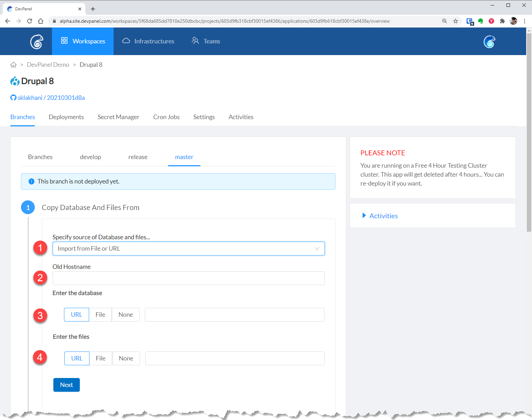Viewport: 532px width, 420px height.
Task: Click the DevPanel logo in the navbar
Action: click(x=36, y=42)
